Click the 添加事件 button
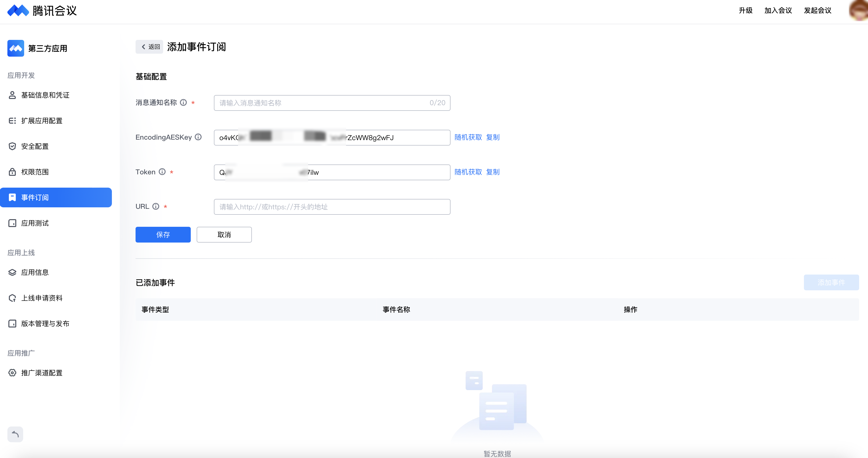868x458 pixels. [831, 282]
